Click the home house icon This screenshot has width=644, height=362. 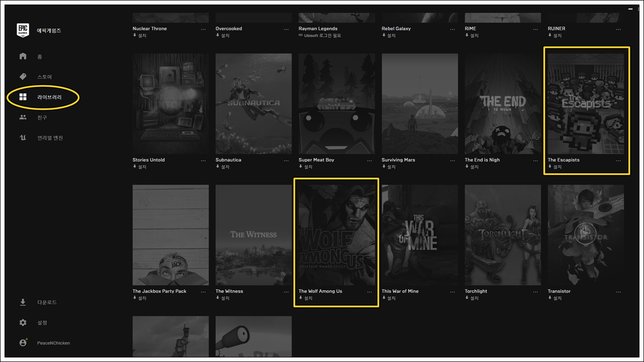click(x=23, y=56)
